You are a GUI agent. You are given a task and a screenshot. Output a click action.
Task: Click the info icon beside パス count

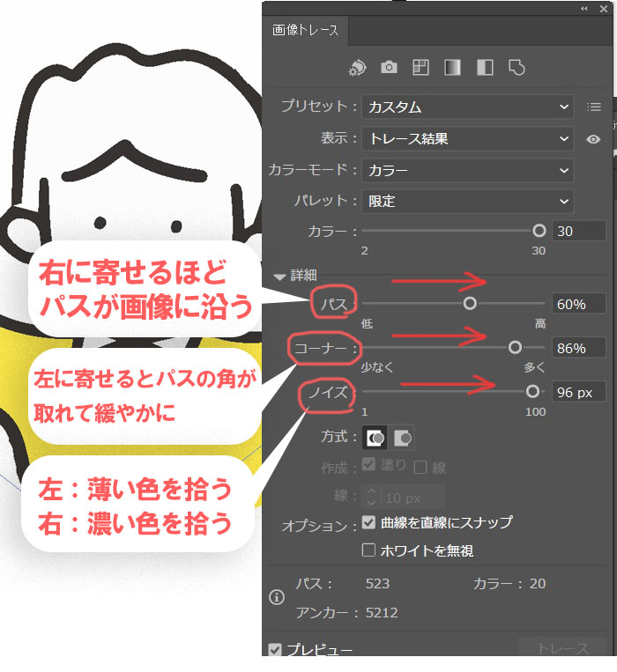pyautogui.click(x=277, y=597)
